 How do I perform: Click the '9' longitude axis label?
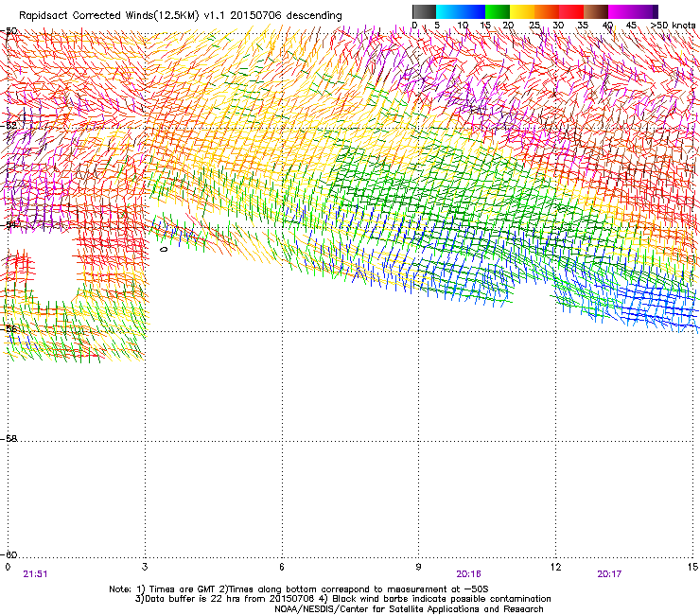point(418,567)
